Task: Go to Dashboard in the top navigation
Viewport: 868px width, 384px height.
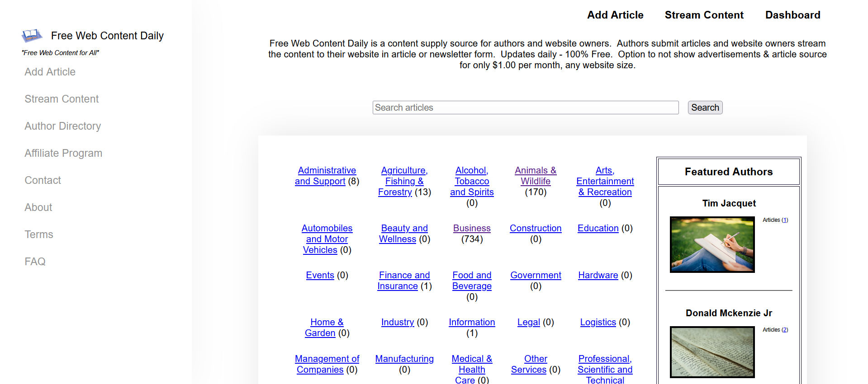Action: (792, 15)
